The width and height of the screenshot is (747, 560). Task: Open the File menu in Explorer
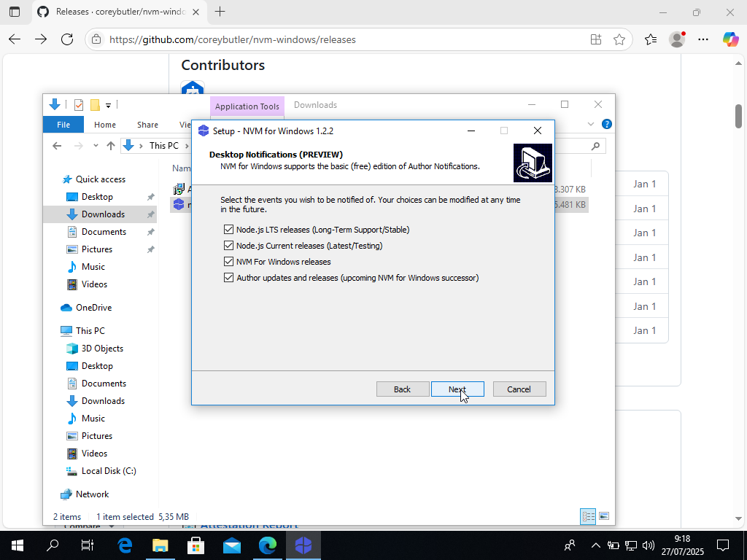[x=63, y=124]
